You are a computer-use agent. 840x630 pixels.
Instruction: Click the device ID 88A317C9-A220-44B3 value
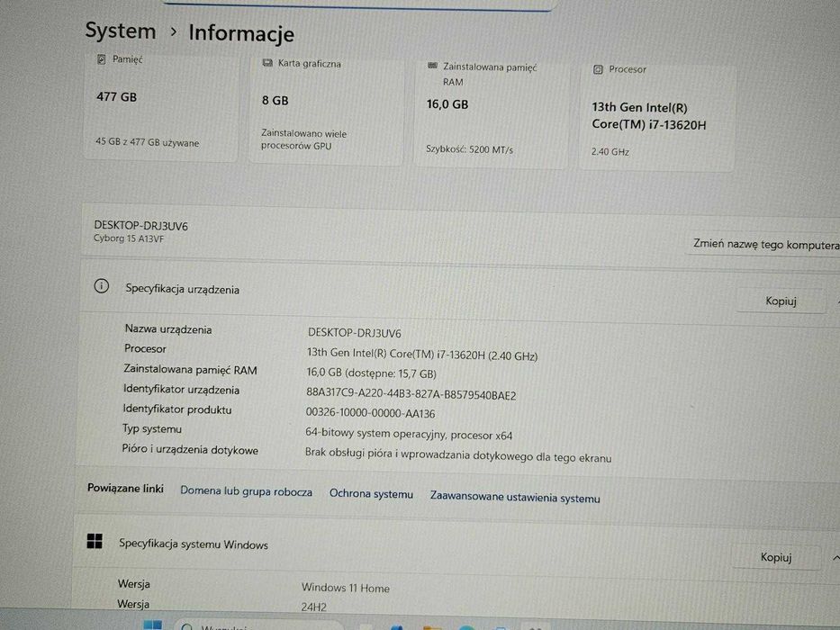tap(411, 394)
